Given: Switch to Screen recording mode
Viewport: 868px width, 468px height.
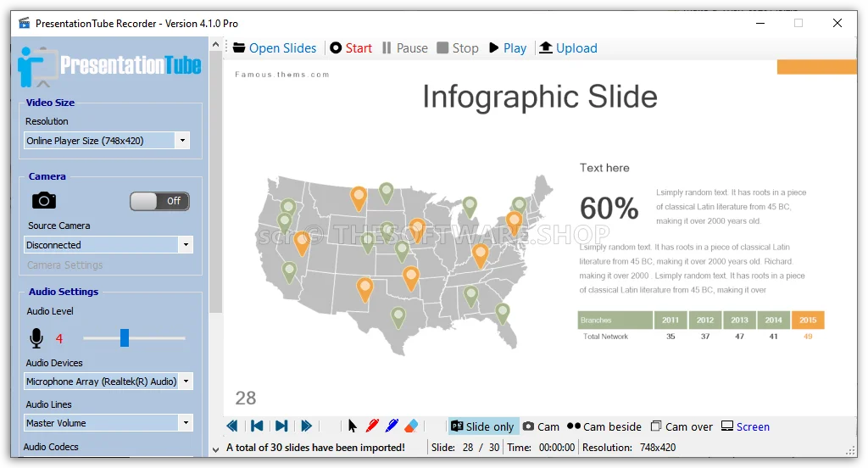Looking at the screenshot, I should point(746,426).
